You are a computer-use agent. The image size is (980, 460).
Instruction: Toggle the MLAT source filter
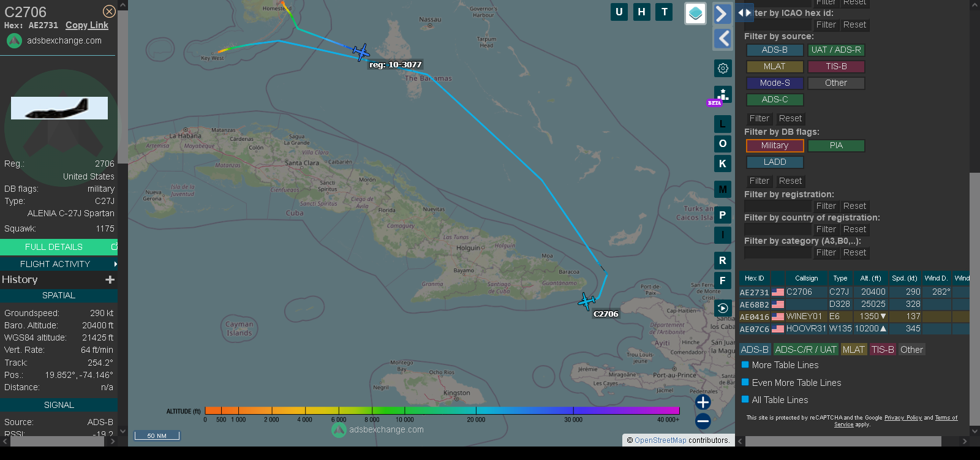[775, 67]
